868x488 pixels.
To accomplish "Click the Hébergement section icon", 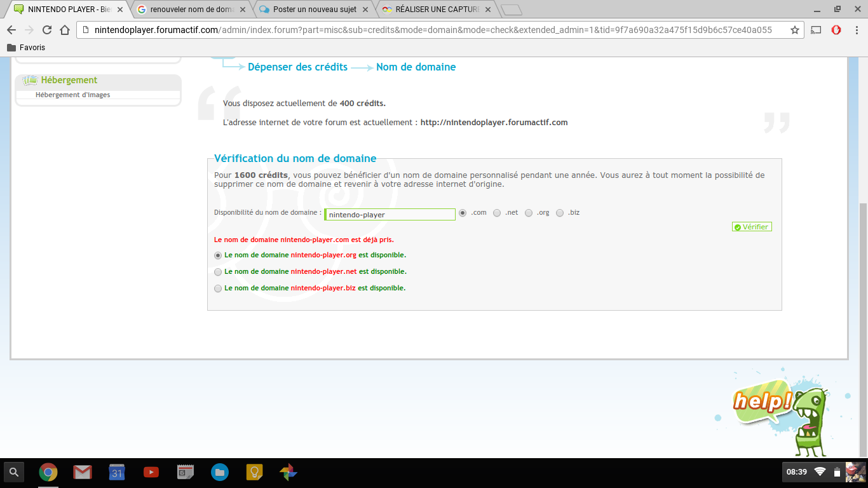I will click(29, 81).
